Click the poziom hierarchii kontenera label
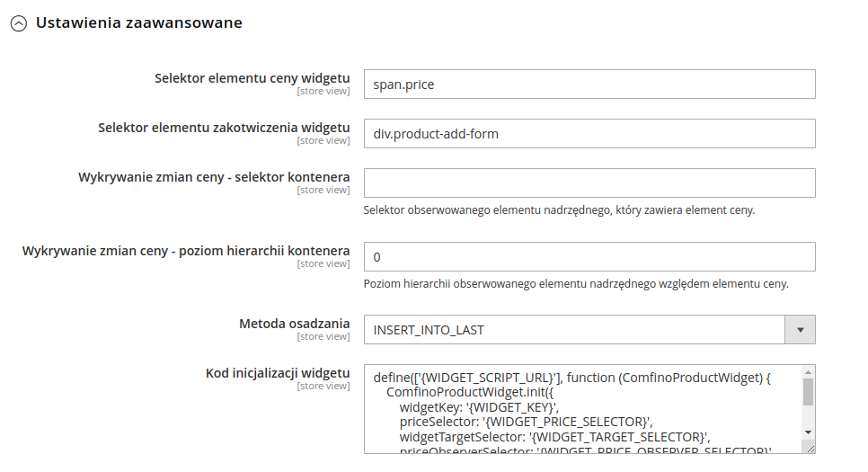Viewport: 868px width, 472px height. tap(186, 251)
